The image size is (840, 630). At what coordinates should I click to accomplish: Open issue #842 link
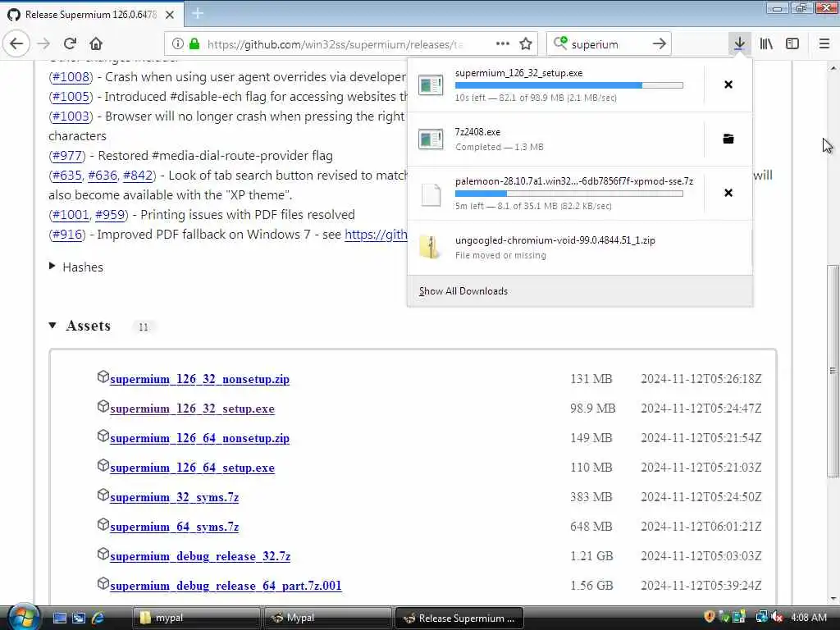[138, 176]
